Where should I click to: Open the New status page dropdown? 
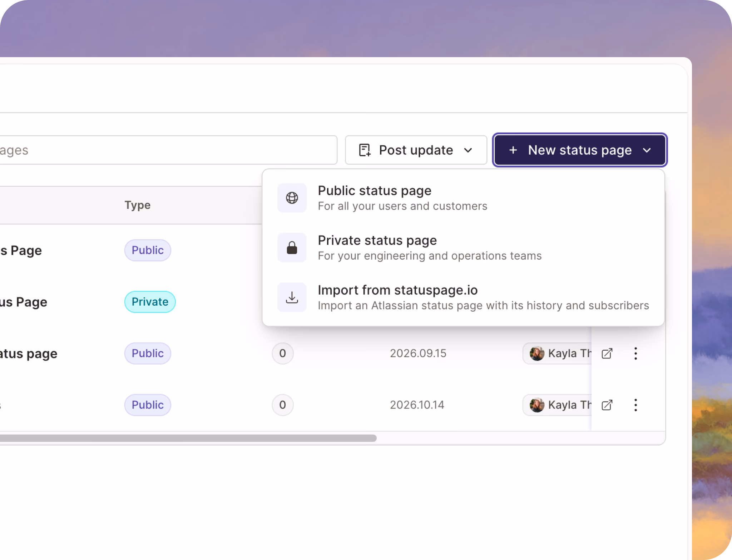tap(580, 150)
